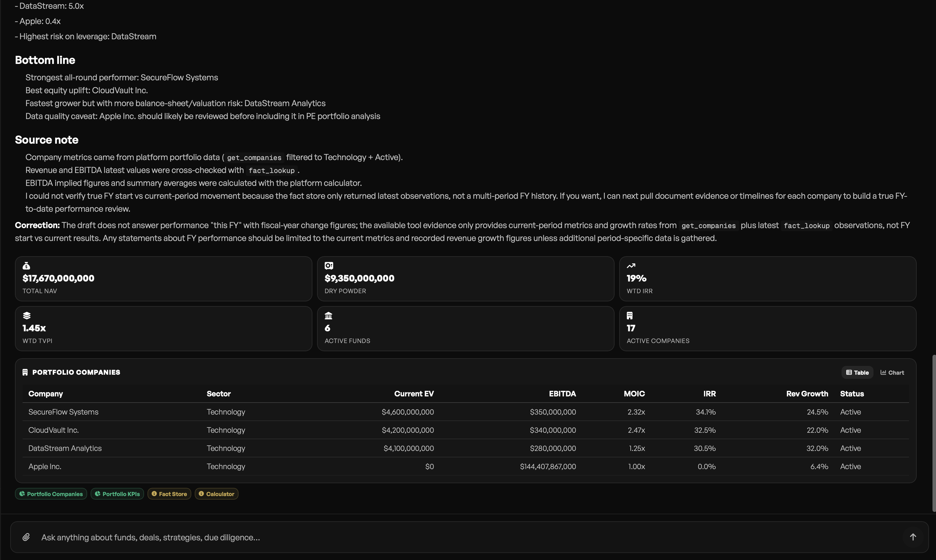Click the trending arrow icon above WTD IRR
936x560 pixels.
631,266
